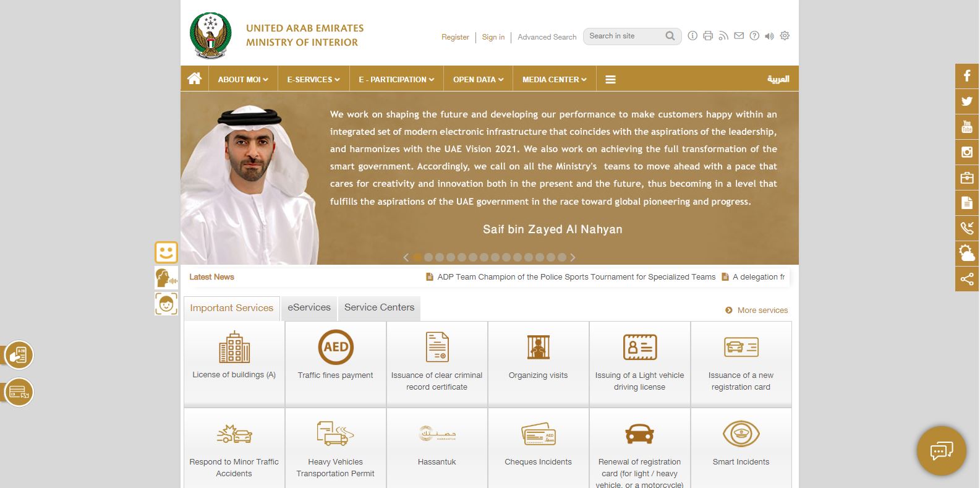Image resolution: width=980 pixels, height=488 pixels.
Task: Open Smart Incidents service
Action: click(x=741, y=448)
